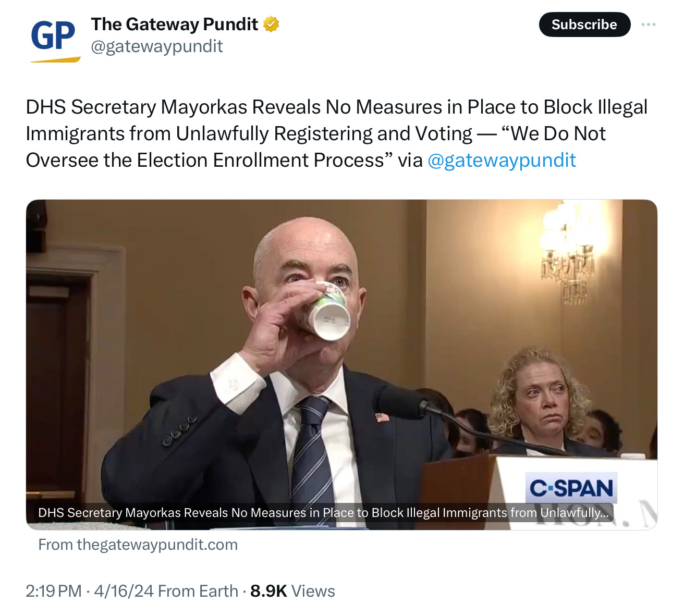This screenshot has width=684, height=616.
Task: Click the gold verified badge
Action: point(271,24)
